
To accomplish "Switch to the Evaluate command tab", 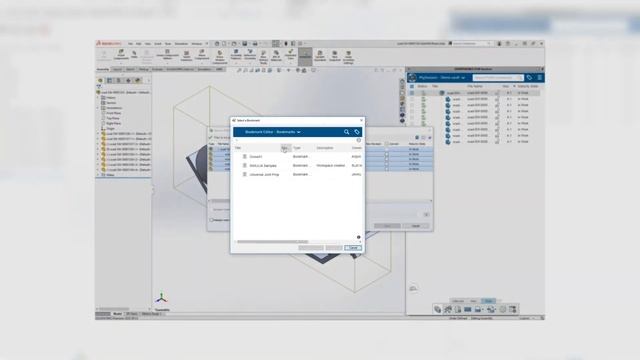I will pos(157,69).
